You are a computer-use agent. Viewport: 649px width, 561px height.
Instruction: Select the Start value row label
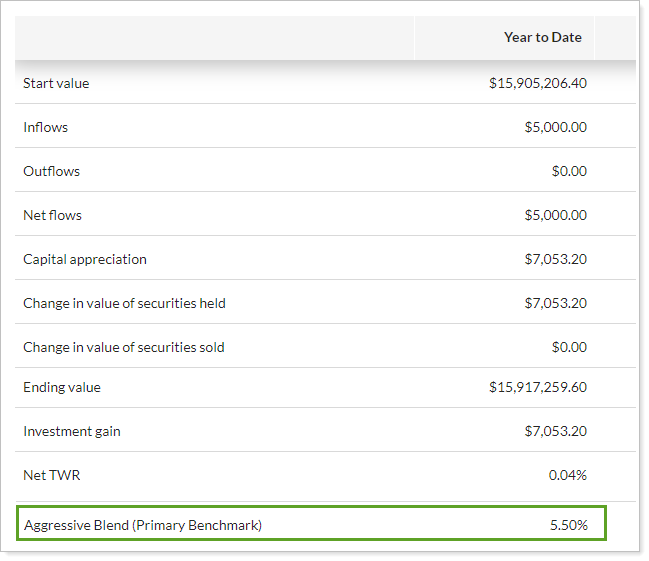pos(56,83)
